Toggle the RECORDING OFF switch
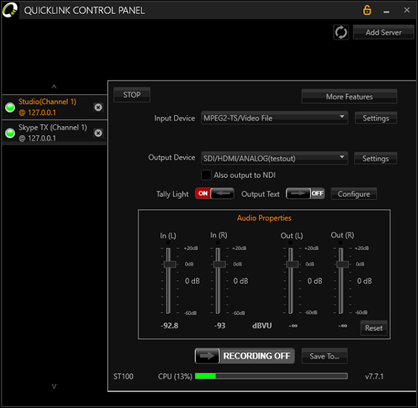Screen dimensions: 418x408 click(245, 356)
